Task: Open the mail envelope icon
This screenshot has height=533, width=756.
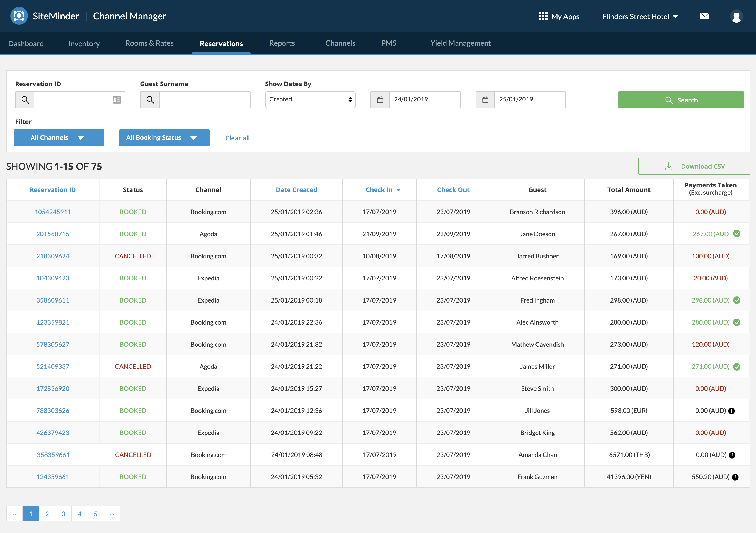Action: coord(704,16)
